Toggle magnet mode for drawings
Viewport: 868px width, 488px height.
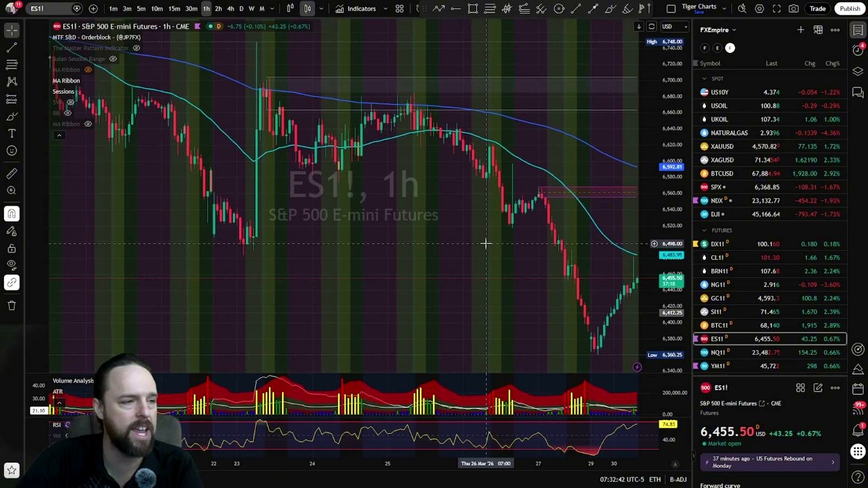[12, 214]
